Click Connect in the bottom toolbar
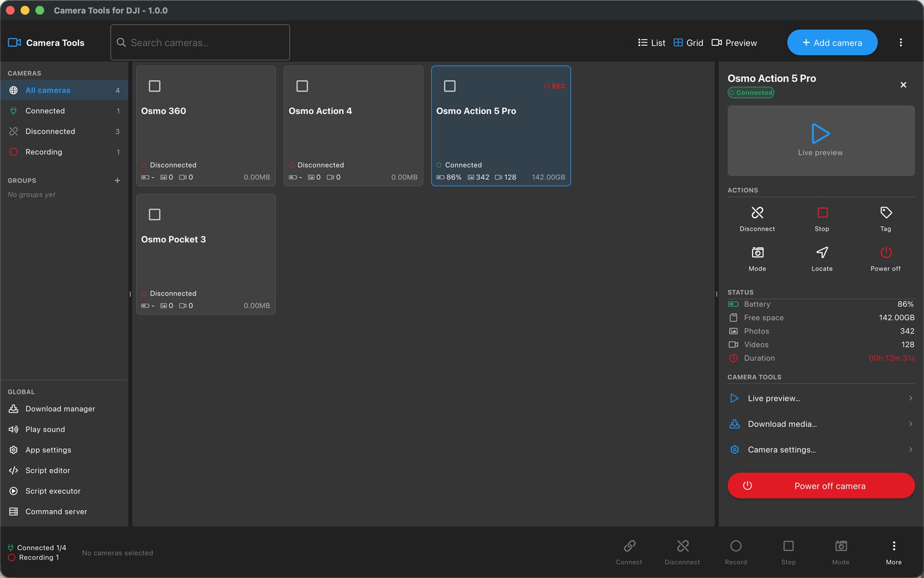Viewport: 924px width, 578px height. pos(629,552)
